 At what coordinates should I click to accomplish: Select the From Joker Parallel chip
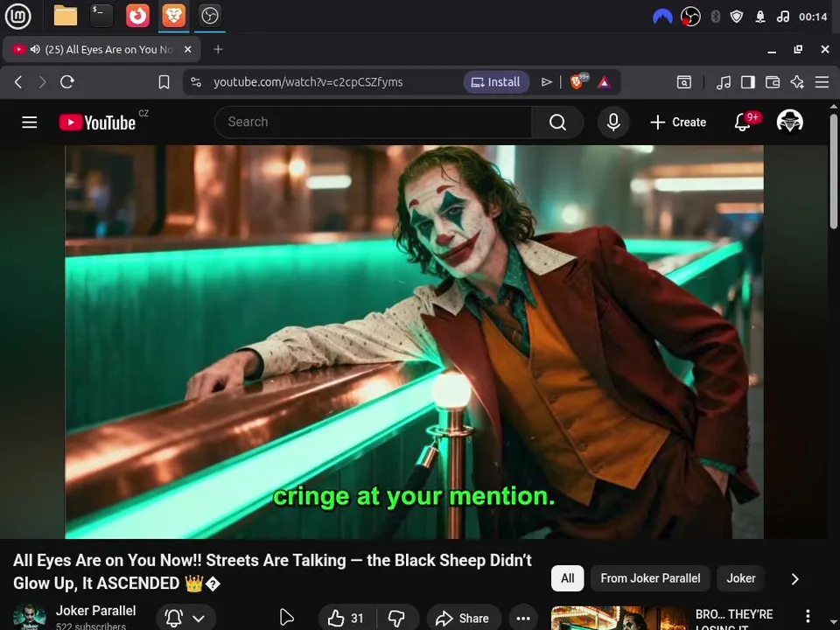pyautogui.click(x=650, y=578)
